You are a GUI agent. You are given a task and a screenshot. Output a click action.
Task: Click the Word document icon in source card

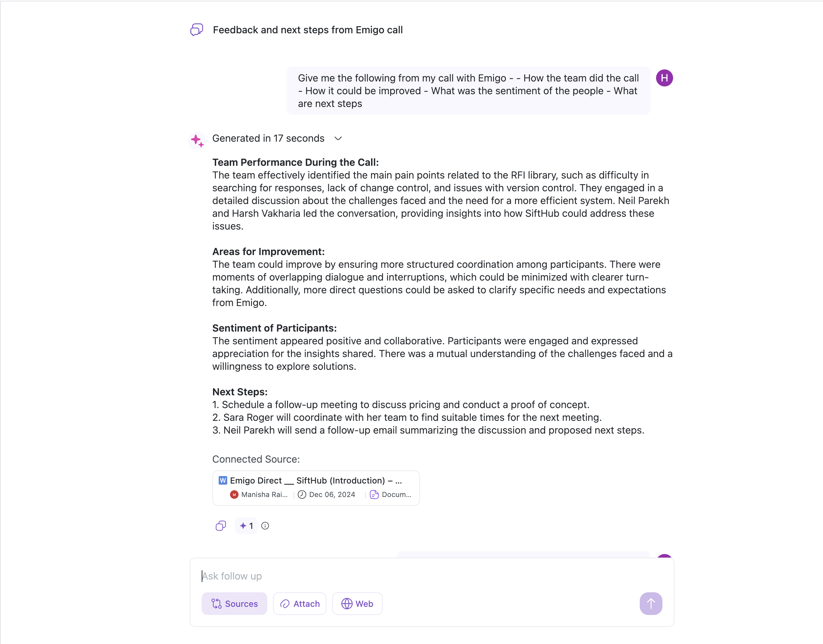coord(223,480)
